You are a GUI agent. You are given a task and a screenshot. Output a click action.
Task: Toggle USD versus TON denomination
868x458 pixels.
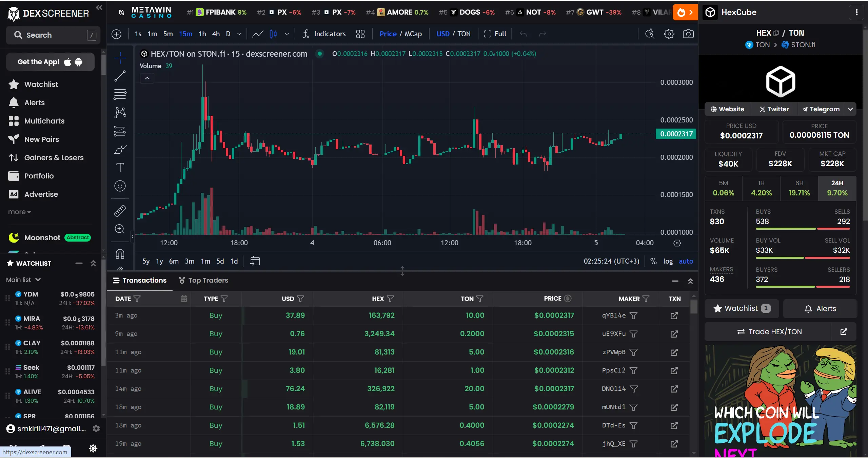coord(453,34)
